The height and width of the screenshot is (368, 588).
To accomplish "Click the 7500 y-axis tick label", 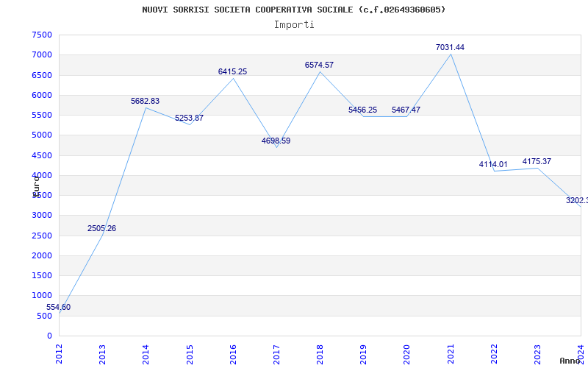I will (42, 35).
